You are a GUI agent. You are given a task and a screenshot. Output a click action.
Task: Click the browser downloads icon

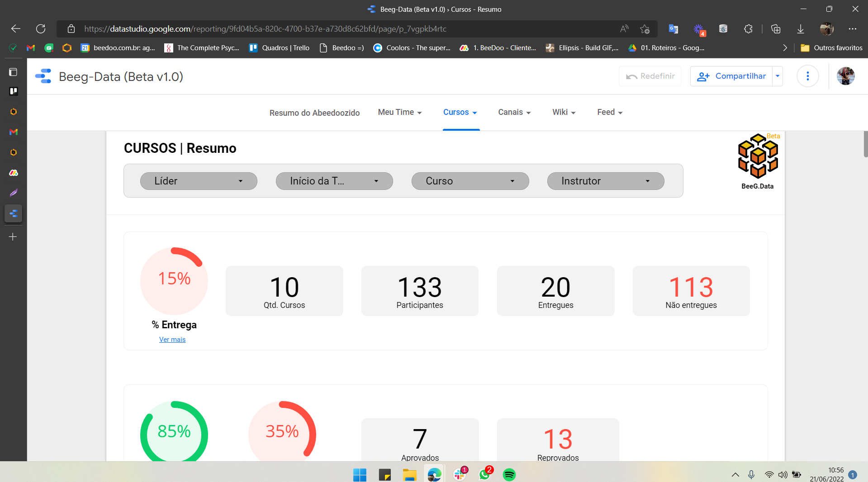[800, 29]
